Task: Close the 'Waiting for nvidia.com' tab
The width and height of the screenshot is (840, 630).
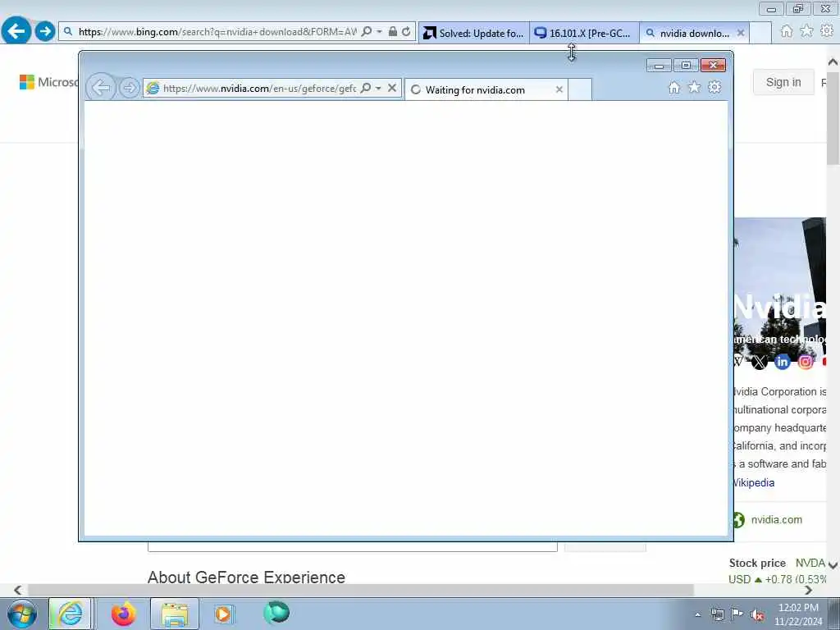Action: pyautogui.click(x=559, y=90)
